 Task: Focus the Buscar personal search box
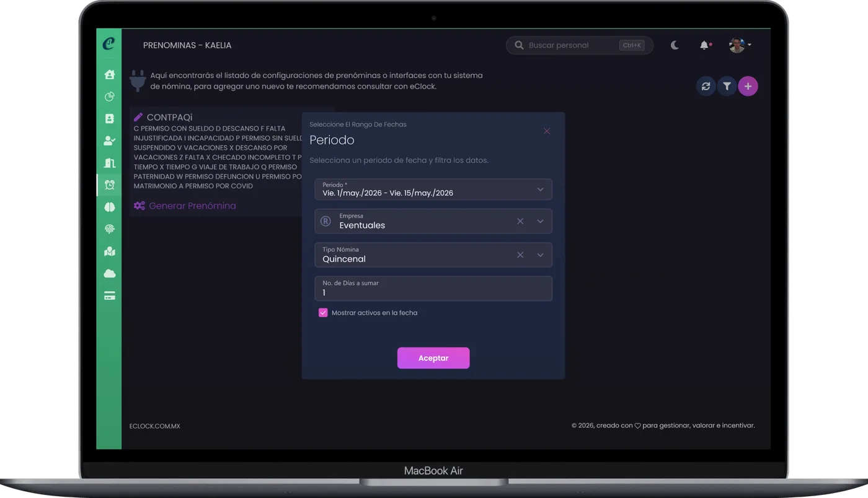coord(580,45)
